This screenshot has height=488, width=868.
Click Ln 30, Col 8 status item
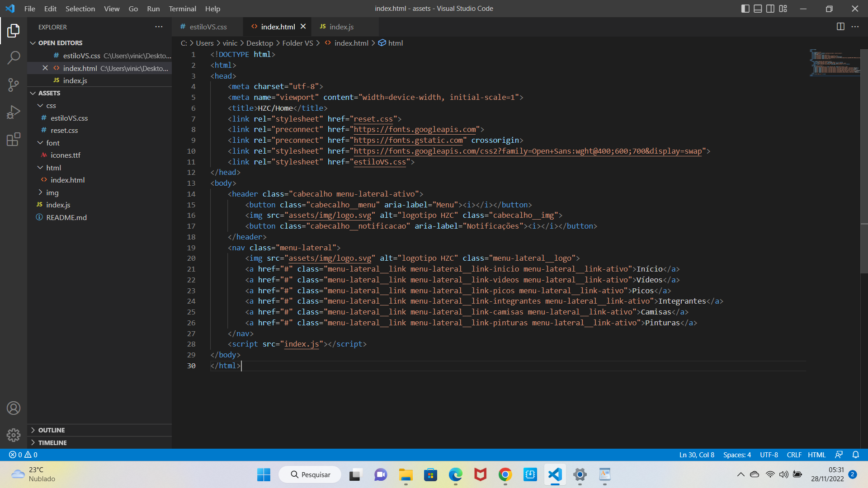tap(697, 455)
